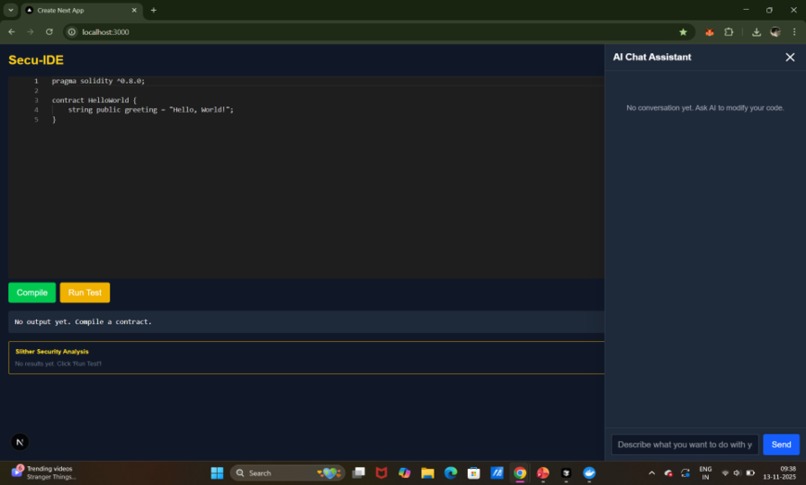Close the AI Chat Assistant panel

click(x=790, y=57)
